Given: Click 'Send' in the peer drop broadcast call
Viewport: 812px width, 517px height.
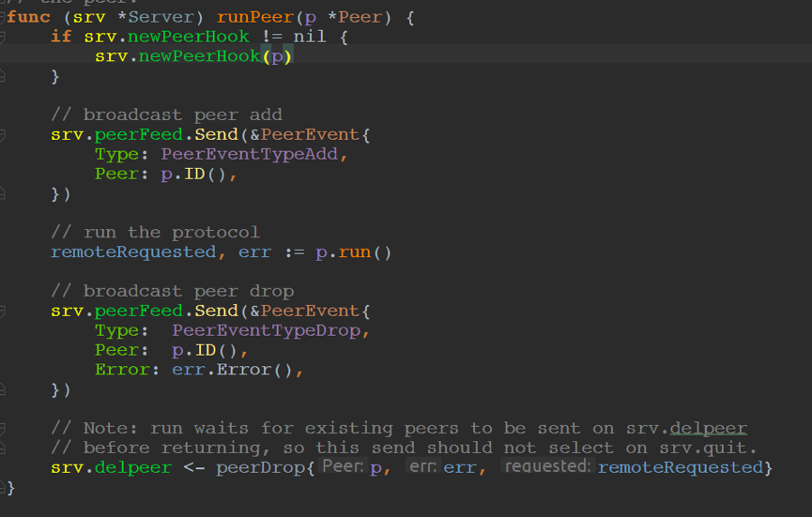Looking at the screenshot, I should click(216, 311).
